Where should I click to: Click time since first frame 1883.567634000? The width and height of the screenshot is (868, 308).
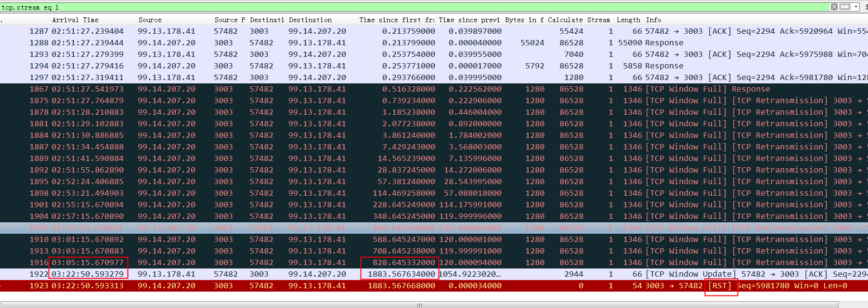coord(402,274)
